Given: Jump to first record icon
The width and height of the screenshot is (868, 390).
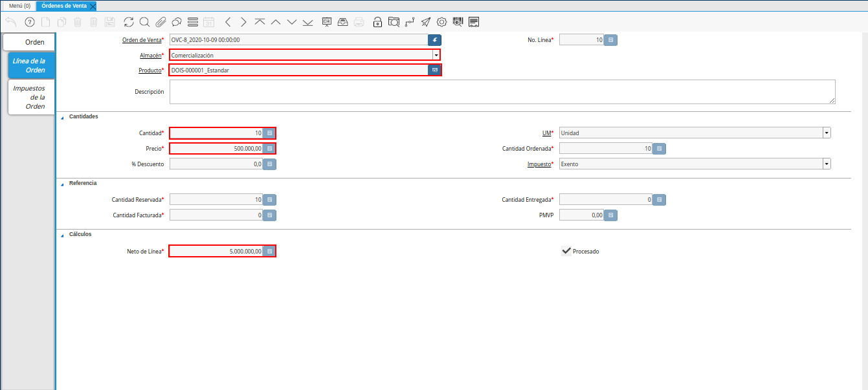Looking at the screenshot, I should click(260, 22).
